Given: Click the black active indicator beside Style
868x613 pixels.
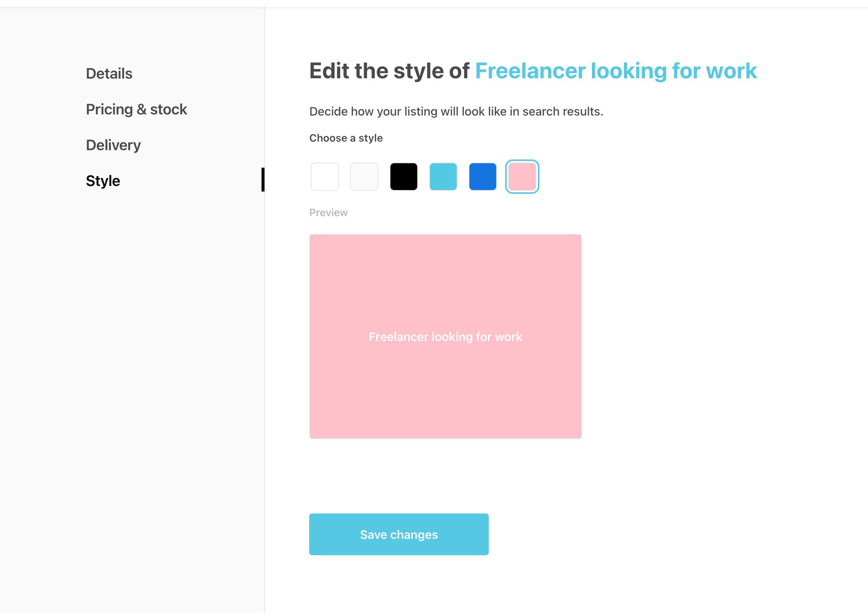Looking at the screenshot, I should 263,180.
